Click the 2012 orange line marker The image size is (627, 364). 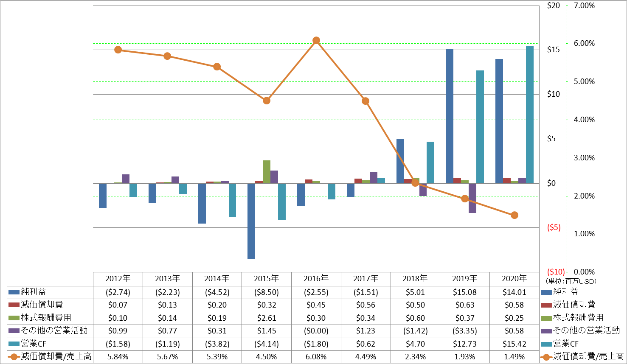pyautogui.click(x=118, y=50)
